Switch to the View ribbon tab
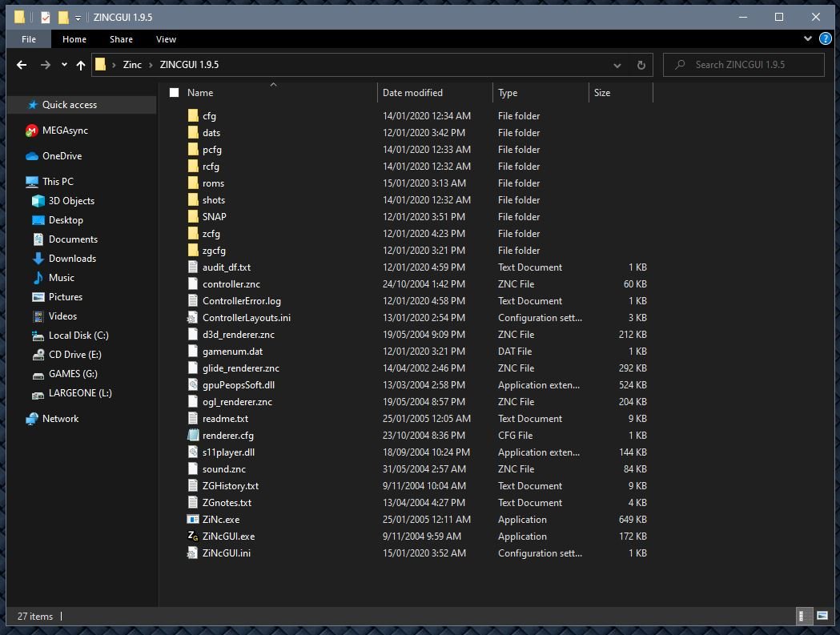The image size is (840, 635). [166, 39]
